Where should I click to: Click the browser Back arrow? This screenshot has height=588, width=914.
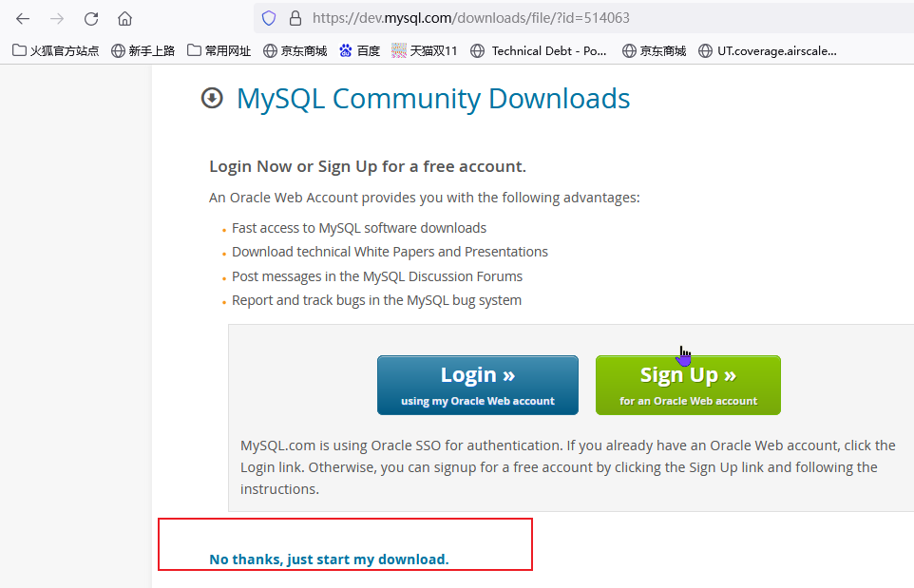point(23,18)
